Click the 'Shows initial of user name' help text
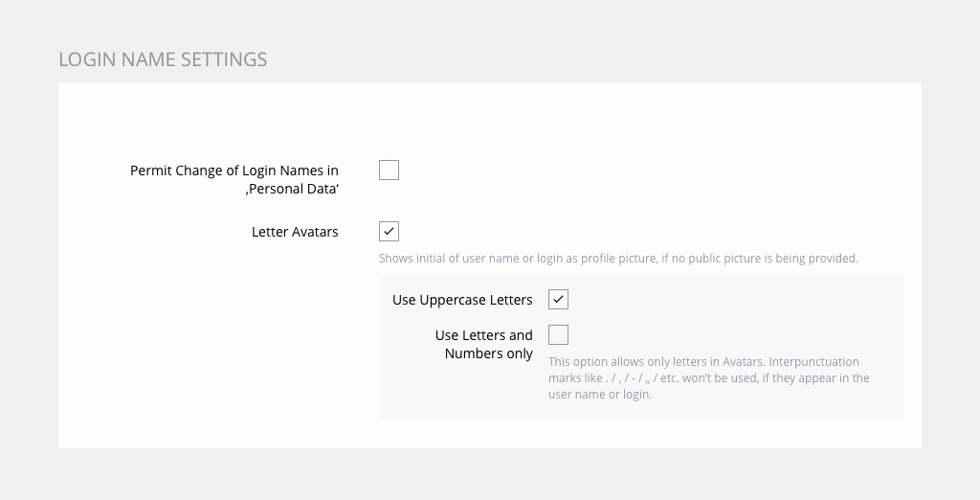The width and height of the screenshot is (980, 500). pos(450,259)
